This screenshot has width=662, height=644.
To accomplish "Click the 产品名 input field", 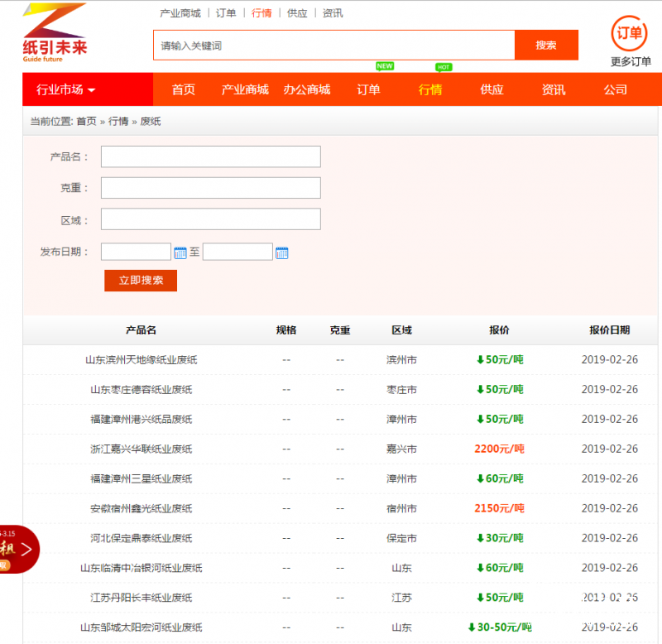I will tap(210, 156).
